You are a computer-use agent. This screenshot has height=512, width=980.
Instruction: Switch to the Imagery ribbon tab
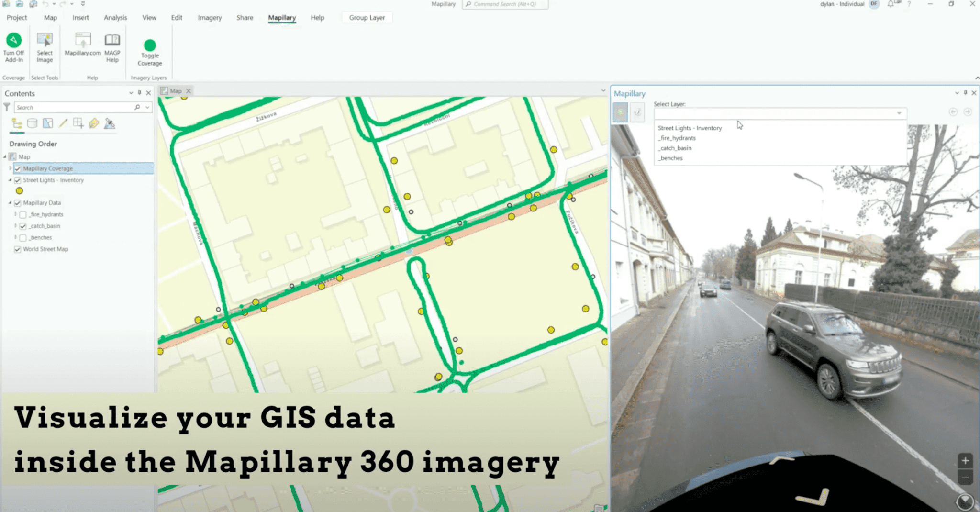point(209,18)
